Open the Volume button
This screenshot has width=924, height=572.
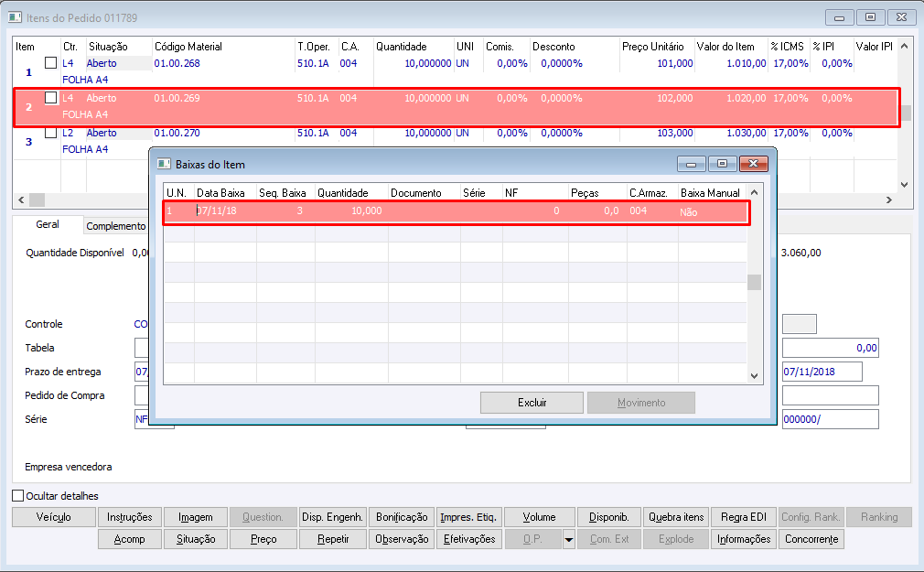click(539, 517)
